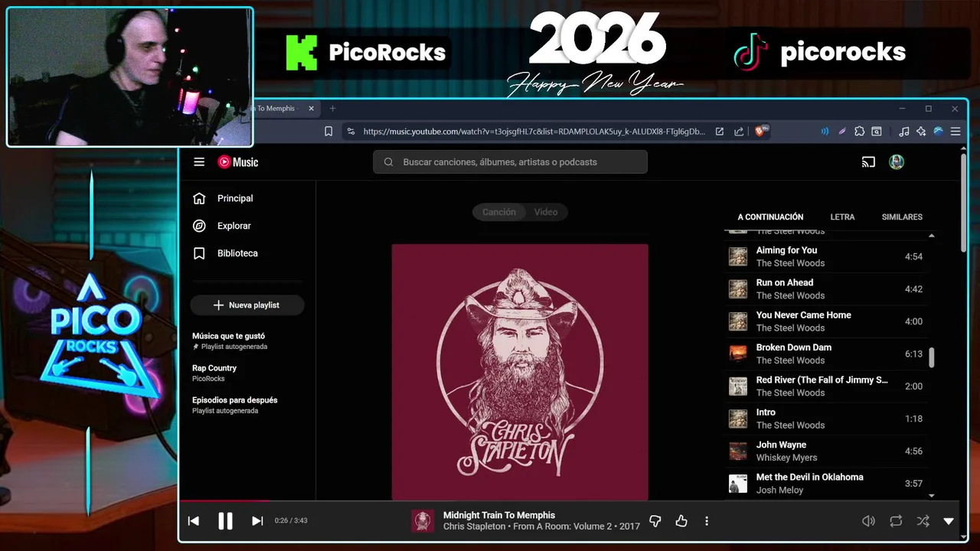980x551 pixels.
Task: Click the page vertical scrollbar
Action: coord(964,203)
